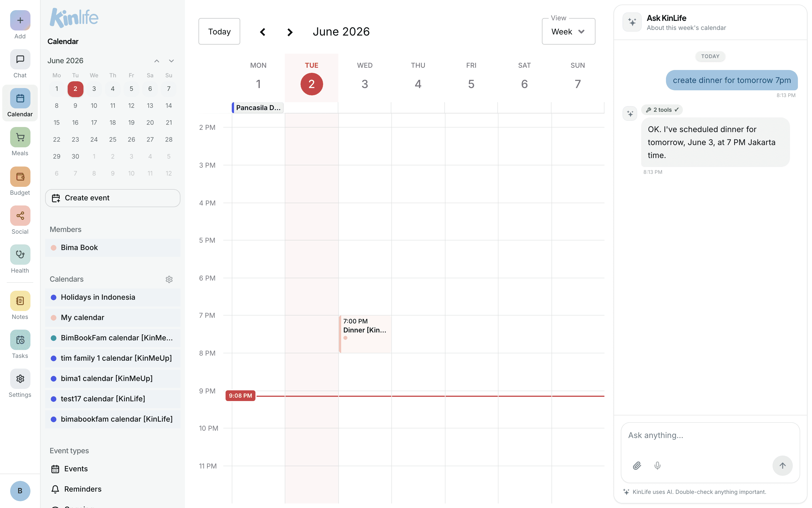The image size is (812, 508).
Task: Open the Health stethoscope icon
Action: click(x=20, y=255)
